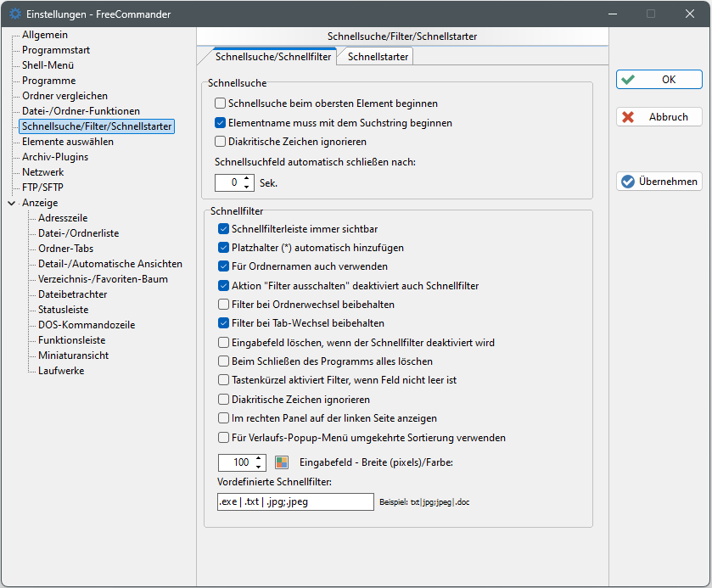
Task: Enable Für Verlaufs-Popup-Menü umgekehrte Sortierung verwenden
Action: [223, 437]
